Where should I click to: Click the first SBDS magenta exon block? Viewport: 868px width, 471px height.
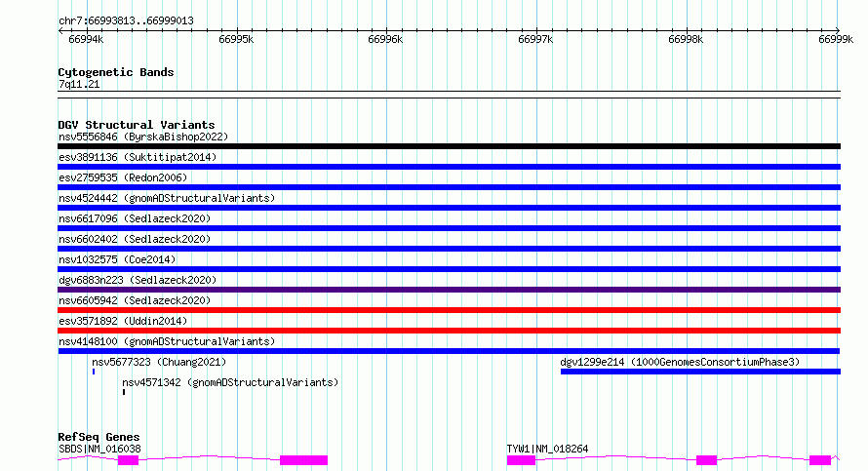pyautogui.click(x=128, y=460)
